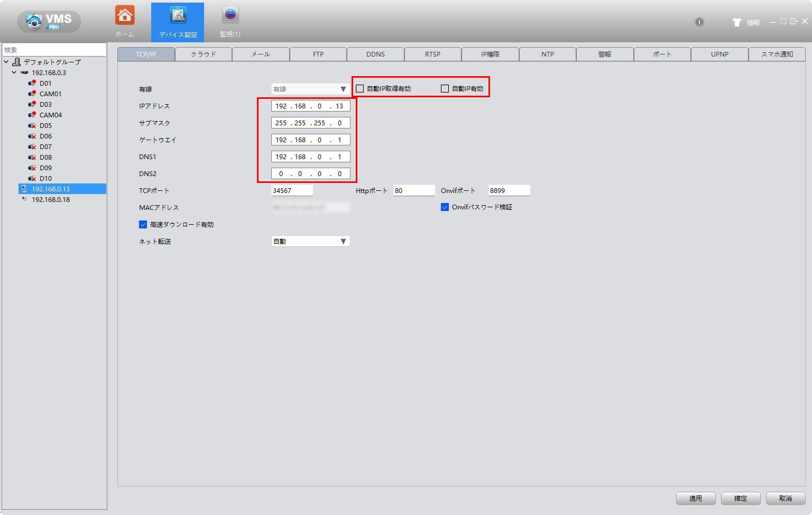
Task: Collapse the 192.168.0.3 device node
Action: pos(14,72)
